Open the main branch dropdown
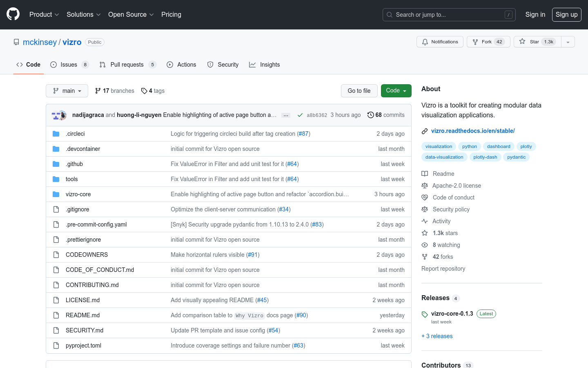 click(x=67, y=91)
